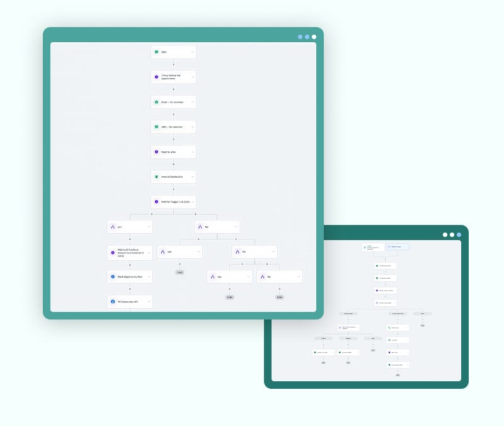Select the Wait until Purchase Amount step
Screen dimensions: 504x426
click(130, 252)
